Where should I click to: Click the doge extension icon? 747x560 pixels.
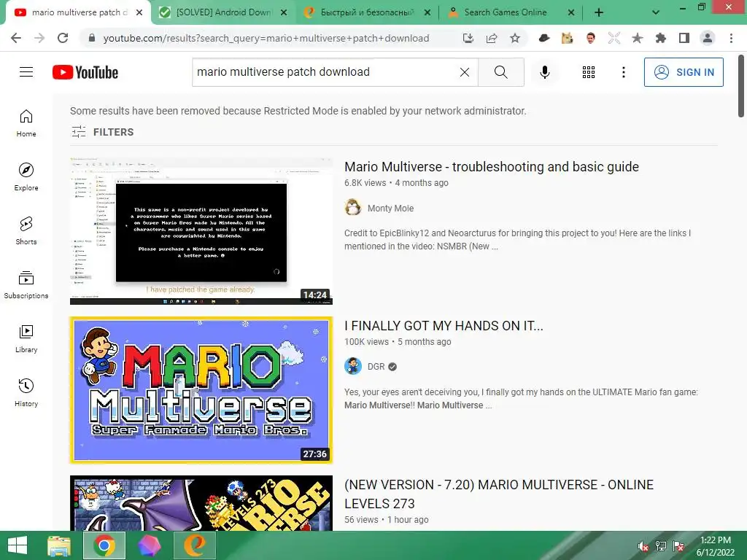pyautogui.click(x=567, y=38)
